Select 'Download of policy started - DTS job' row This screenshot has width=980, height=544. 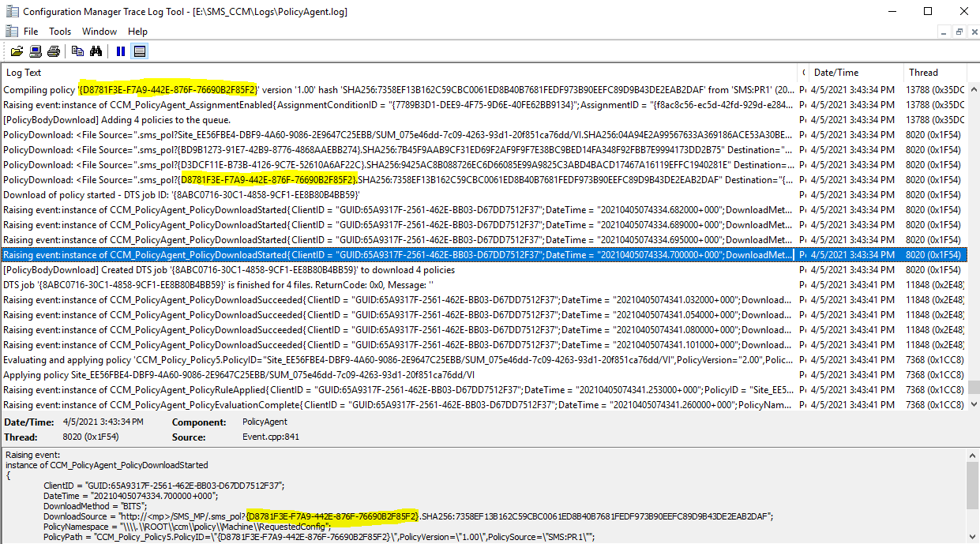click(x=483, y=195)
